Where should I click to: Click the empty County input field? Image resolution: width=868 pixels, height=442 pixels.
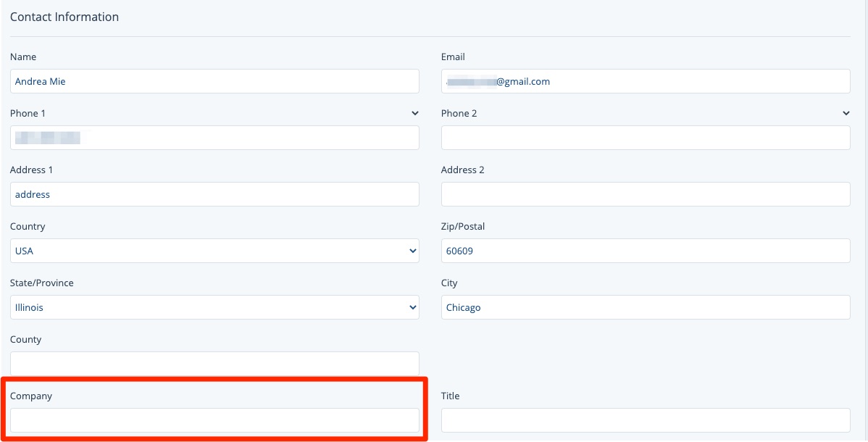[x=214, y=364]
